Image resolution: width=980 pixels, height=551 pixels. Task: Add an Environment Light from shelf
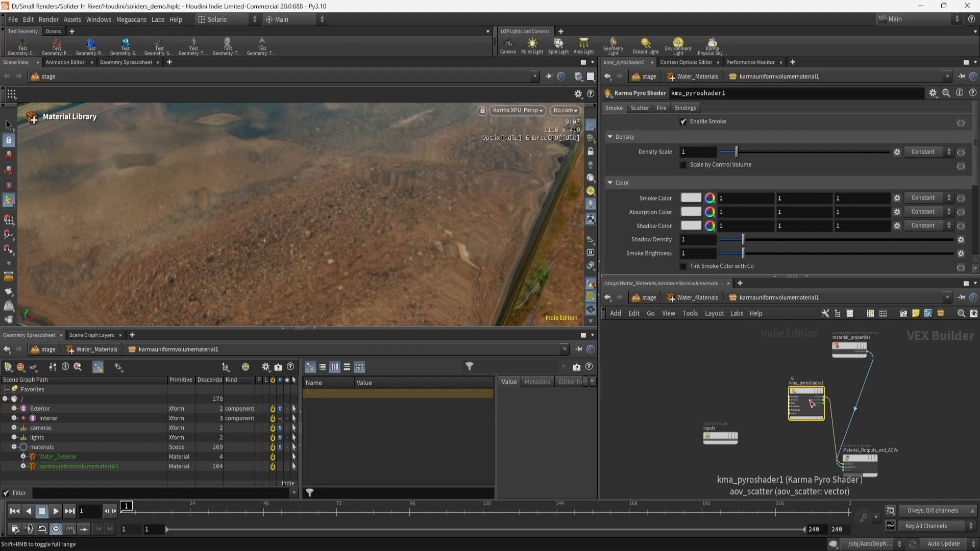coord(678,46)
